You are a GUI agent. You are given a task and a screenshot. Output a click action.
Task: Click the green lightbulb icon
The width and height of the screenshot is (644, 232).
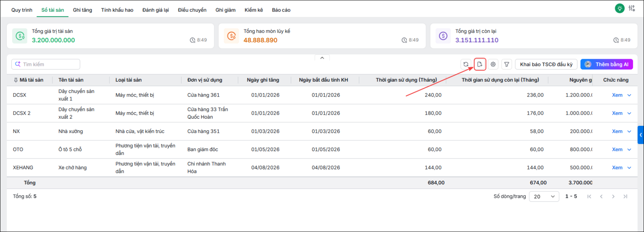pos(620,8)
